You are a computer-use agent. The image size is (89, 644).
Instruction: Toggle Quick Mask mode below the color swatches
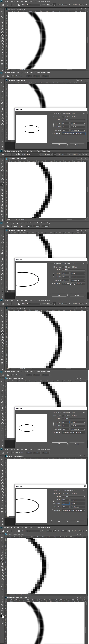coord(2,620)
